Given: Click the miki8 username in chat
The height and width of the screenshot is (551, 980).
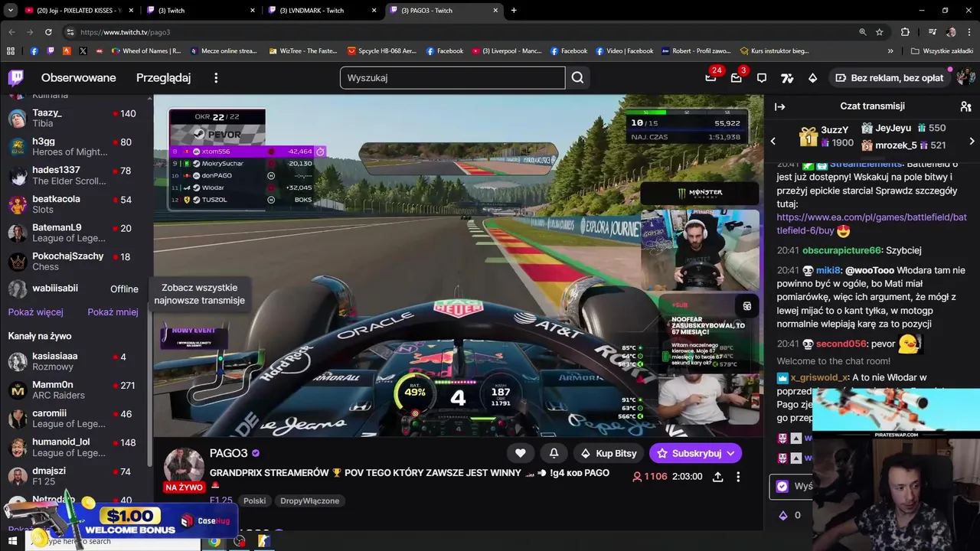Looking at the screenshot, I should (828, 270).
